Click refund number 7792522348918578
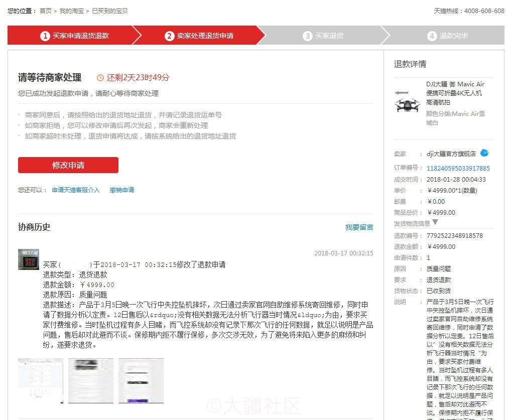 (x=455, y=236)
